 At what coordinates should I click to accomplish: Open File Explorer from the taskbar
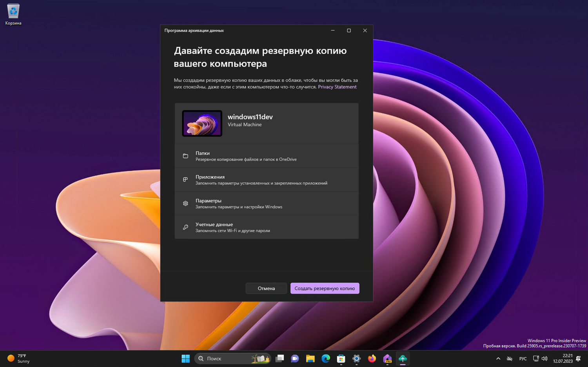pos(310,358)
